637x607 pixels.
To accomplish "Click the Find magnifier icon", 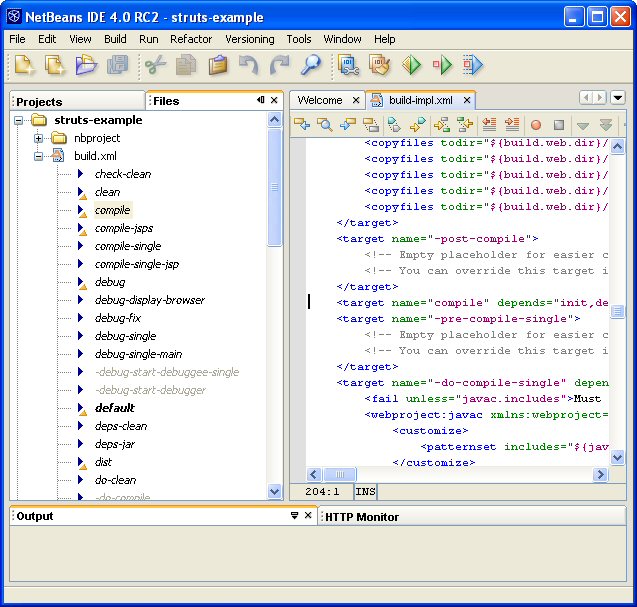I will (311, 65).
